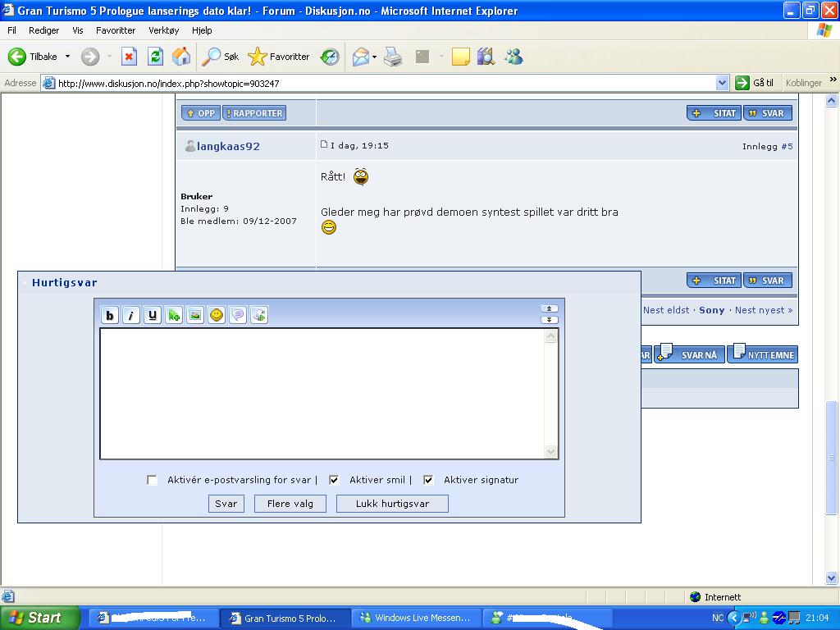
Task: Apply underline formatting in quick reply
Action: coord(153,315)
